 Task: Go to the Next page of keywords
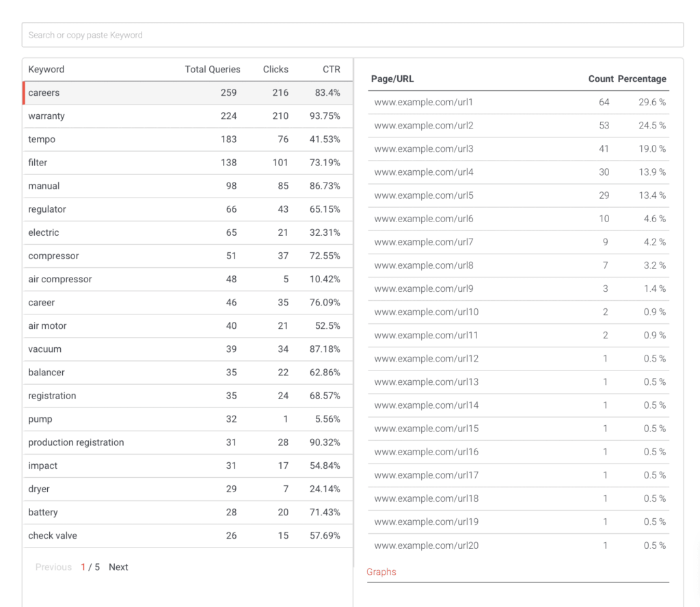(118, 567)
